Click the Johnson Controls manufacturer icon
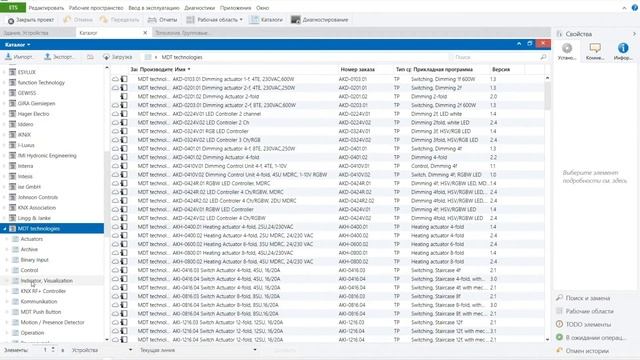 [x=13, y=197]
